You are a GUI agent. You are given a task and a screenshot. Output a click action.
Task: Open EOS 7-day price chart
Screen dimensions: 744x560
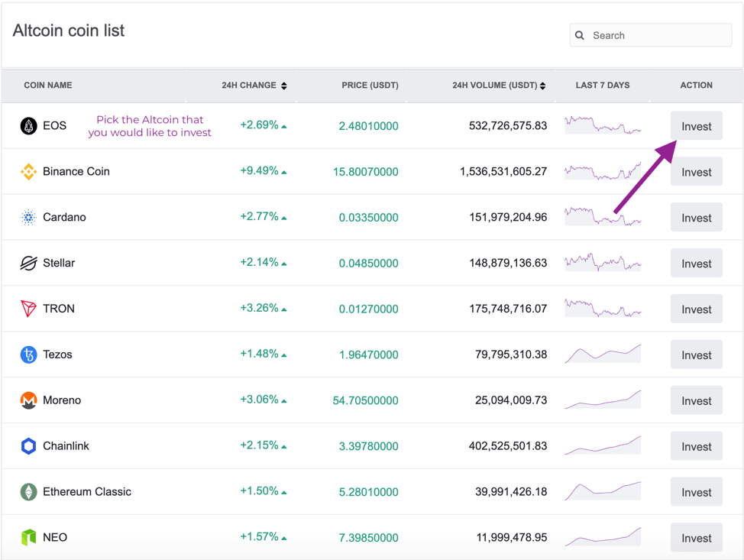click(x=603, y=125)
